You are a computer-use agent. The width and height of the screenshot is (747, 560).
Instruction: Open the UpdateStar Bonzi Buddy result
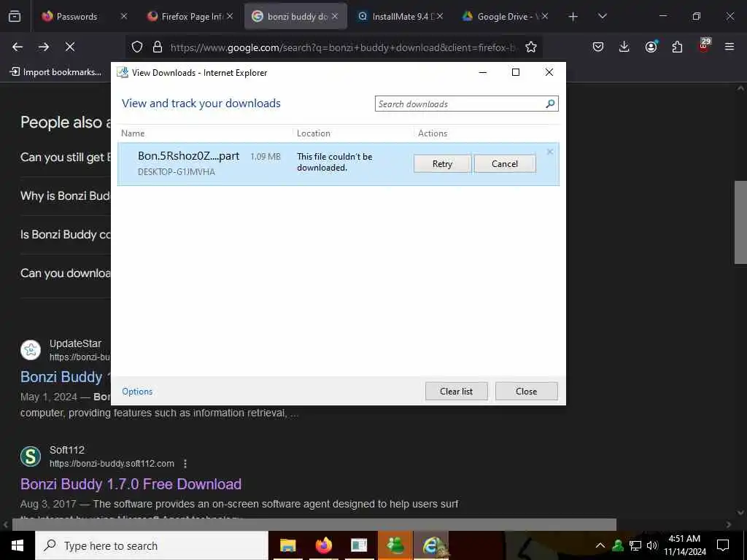65,377
